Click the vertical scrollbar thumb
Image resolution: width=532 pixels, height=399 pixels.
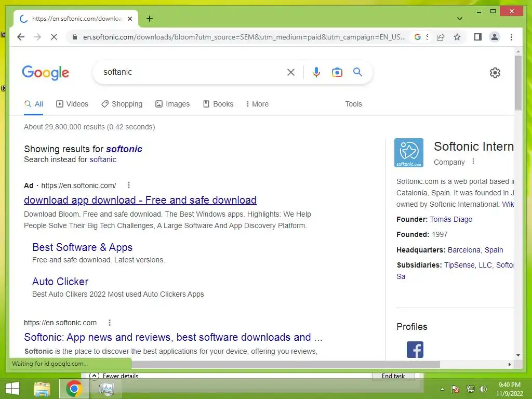tap(518, 83)
